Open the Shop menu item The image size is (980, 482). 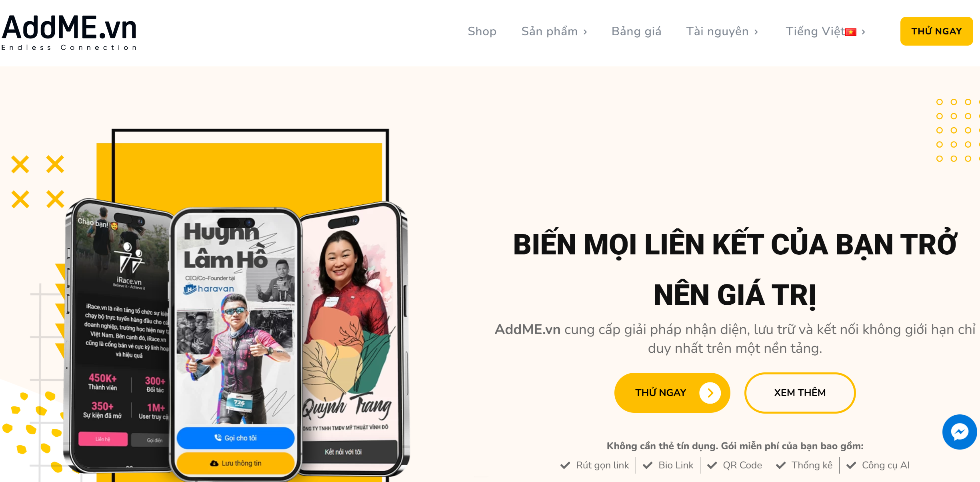[x=482, y=31]
